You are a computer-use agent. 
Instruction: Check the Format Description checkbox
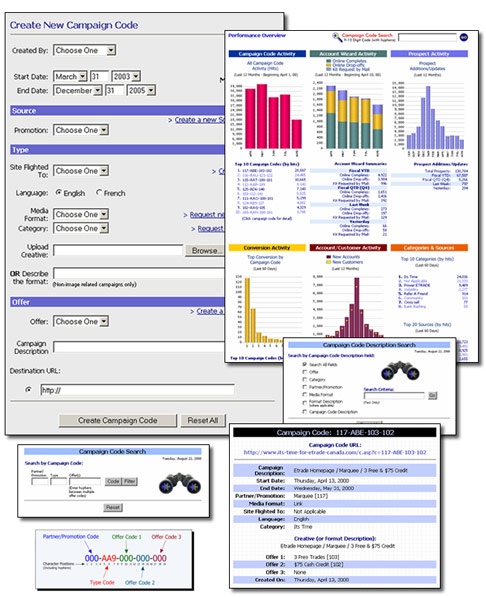[304, 403]
